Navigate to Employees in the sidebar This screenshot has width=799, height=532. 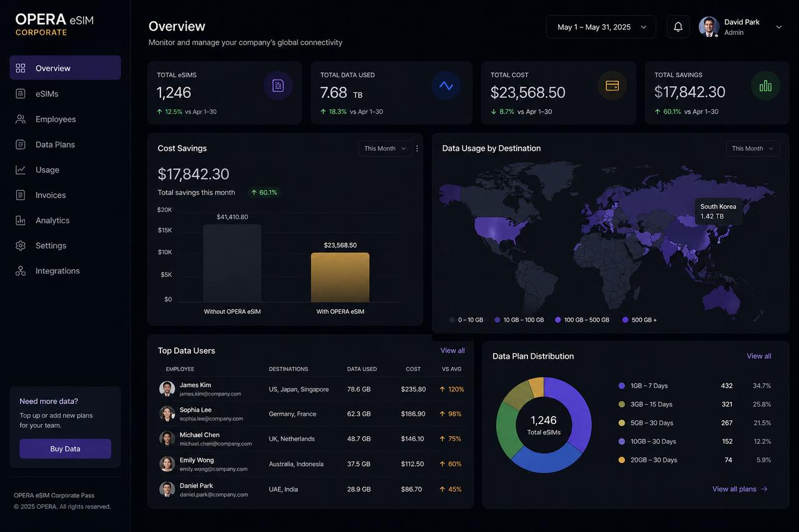pyautogui.click(x=21, y=118)
